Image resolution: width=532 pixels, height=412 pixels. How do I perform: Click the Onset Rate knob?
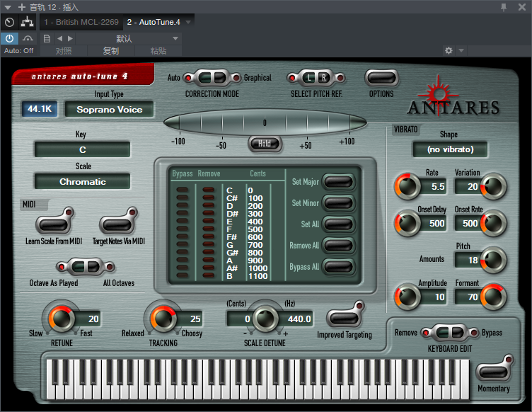pyautogui.click(x=493, y=223)
